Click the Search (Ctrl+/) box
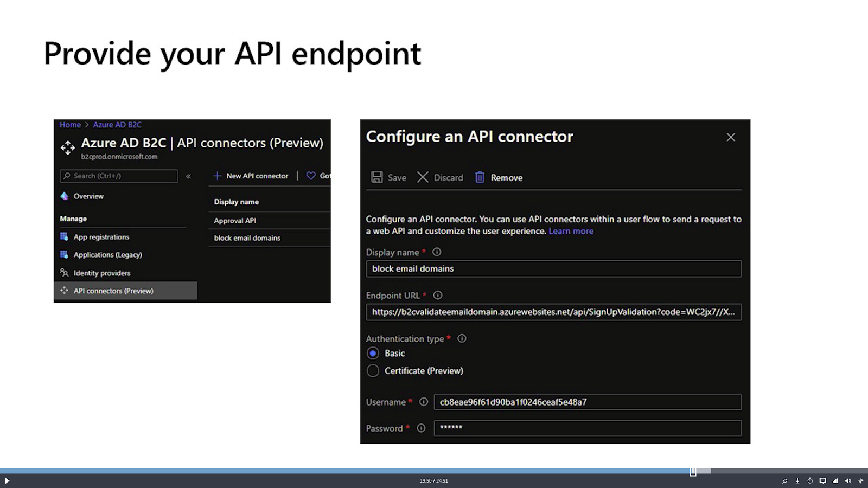The height and width of the screenshot is (488, 868). pyautogui.click(x=119, y=176)
